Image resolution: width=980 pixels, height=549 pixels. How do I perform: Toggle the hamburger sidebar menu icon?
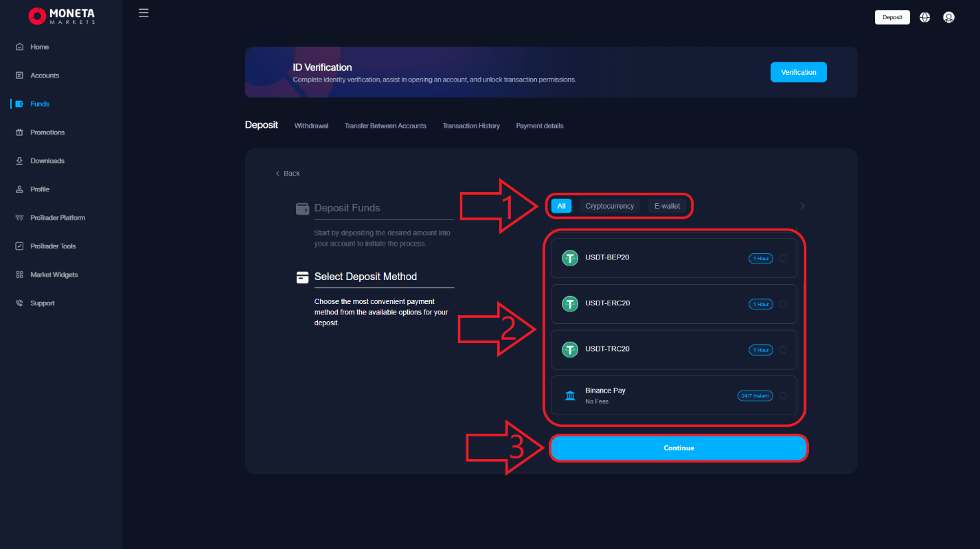pyautogui.click(x=144, y=13)
